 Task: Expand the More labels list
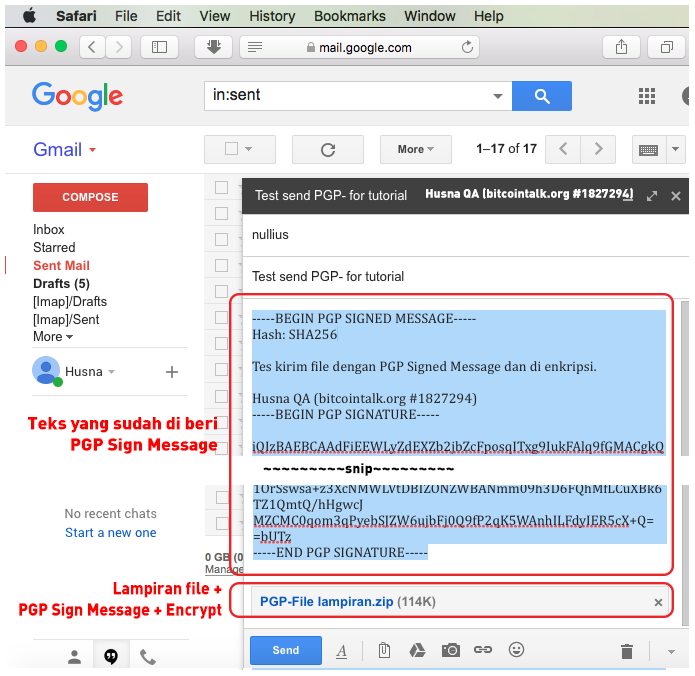point(53,337)
